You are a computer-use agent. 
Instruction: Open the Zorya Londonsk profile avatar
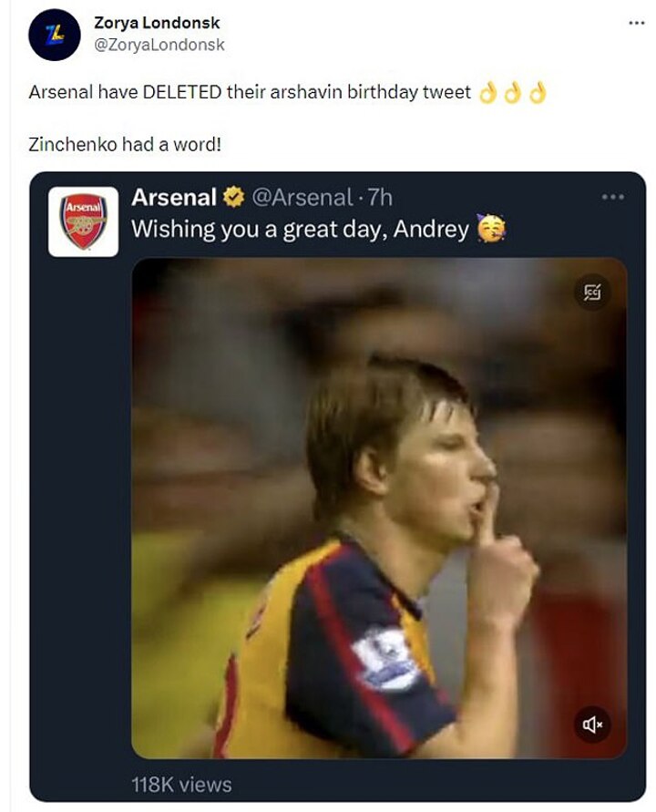[55, 35]
